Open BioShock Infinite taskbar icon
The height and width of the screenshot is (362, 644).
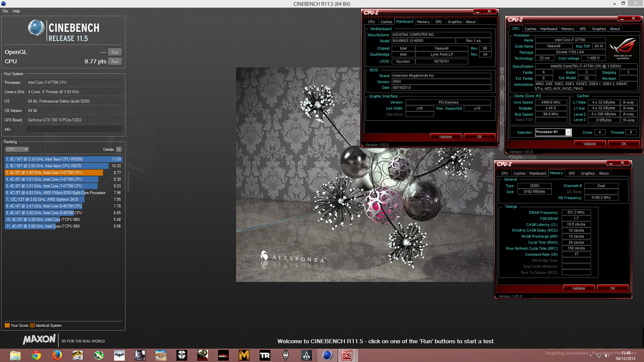tap(161, 355)
